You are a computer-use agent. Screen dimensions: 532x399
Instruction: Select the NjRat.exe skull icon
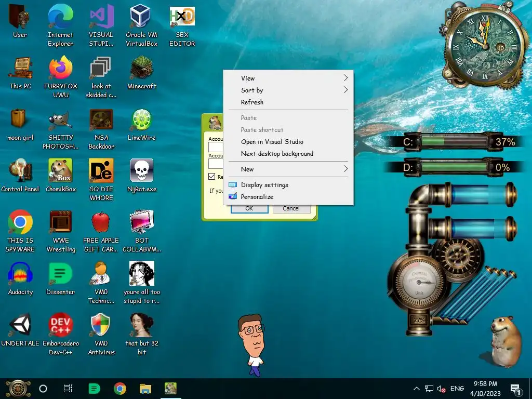[x=141, y=176]
